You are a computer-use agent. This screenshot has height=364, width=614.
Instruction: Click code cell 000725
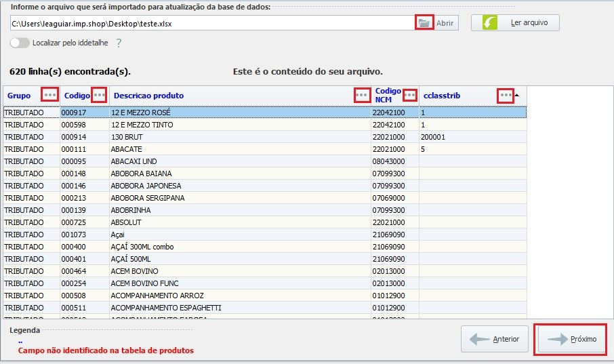coord(85,222)
